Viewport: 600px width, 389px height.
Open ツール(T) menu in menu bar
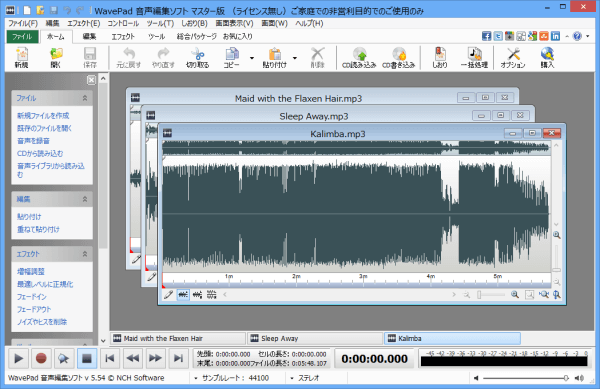(x=160, y=23)
